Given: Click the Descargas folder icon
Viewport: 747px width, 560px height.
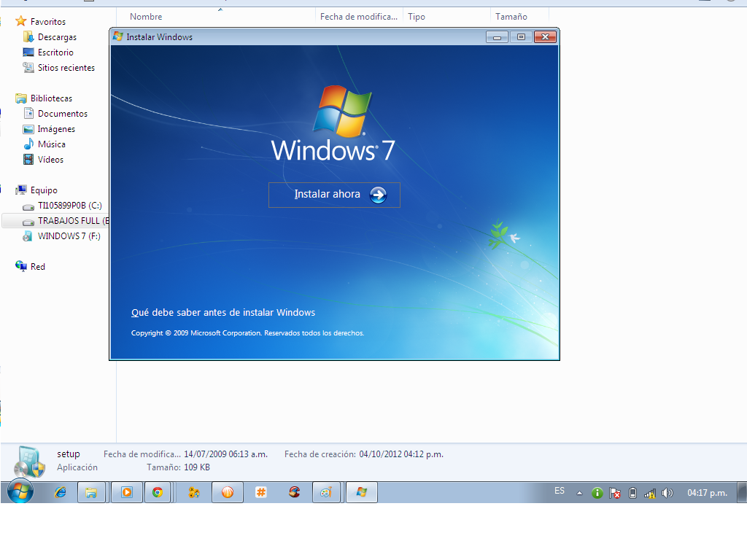Looking at the screenshot, I should [28, 36].
